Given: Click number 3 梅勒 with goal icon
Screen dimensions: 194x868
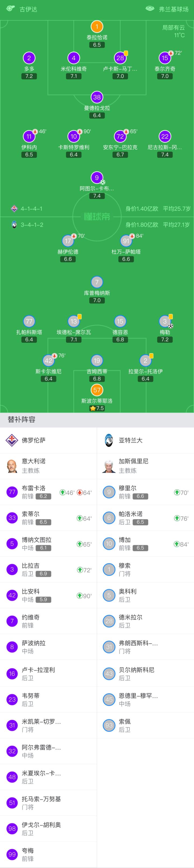Looking at the screenshot, I should point(165,321).
